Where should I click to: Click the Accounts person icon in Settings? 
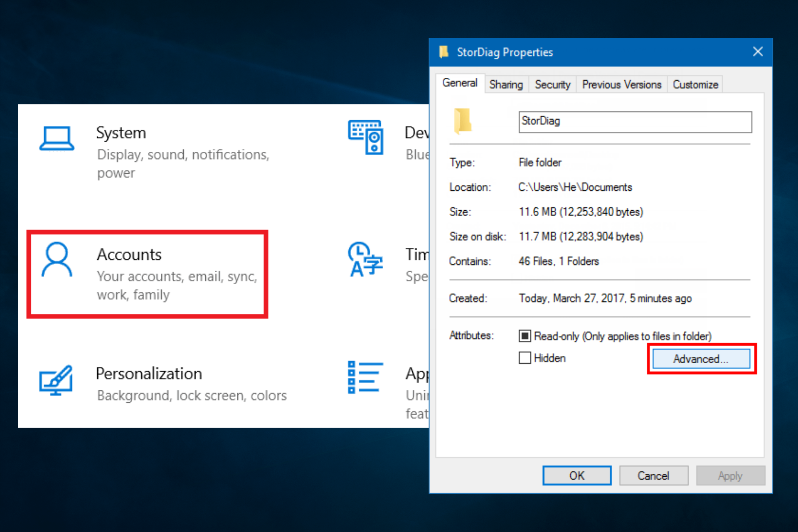click(x=57, y=260)
